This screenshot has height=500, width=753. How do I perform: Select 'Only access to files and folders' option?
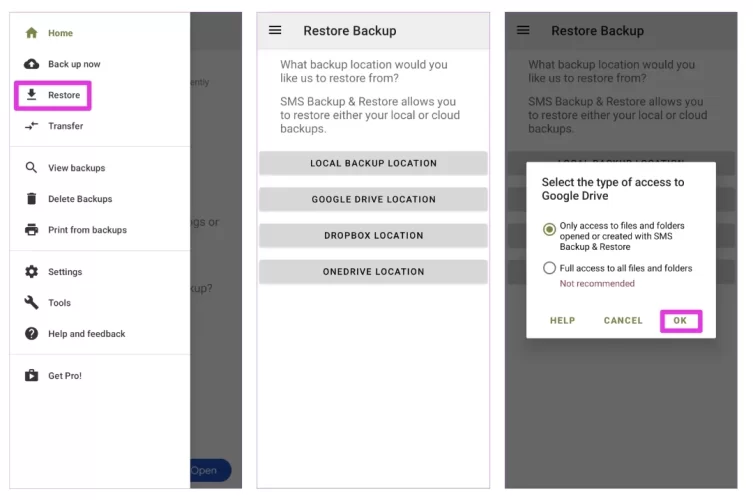coord(549,229)
